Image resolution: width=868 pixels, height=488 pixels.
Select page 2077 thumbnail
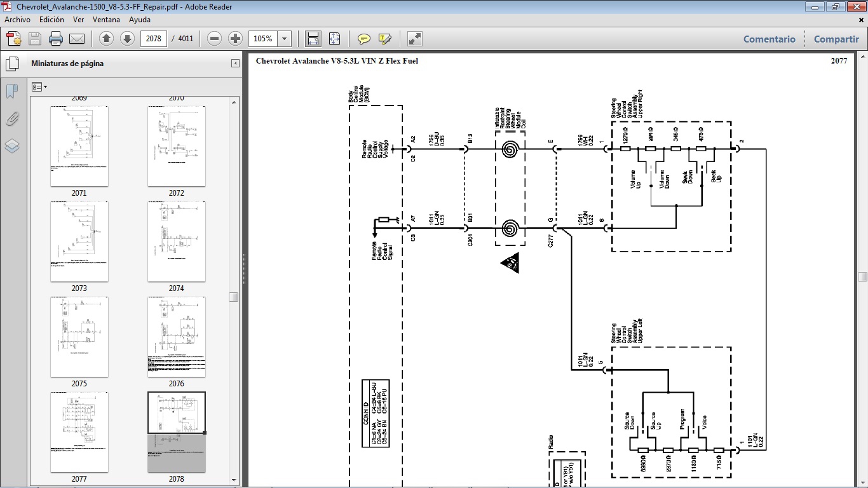(79, 432)
